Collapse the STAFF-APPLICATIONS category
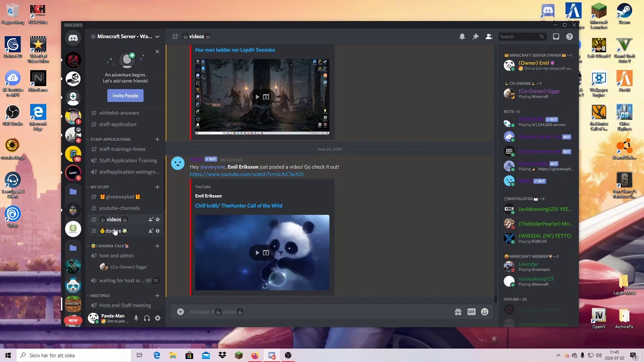644x362 pixels. click(110, 139)
